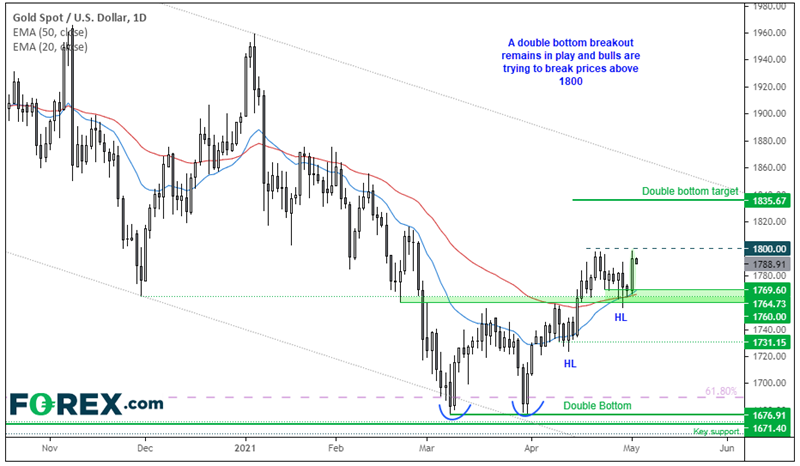The width and height of the screenshot is (800, 466).
Task: Click the green Double Bottom label
Action: pos(597,406)
